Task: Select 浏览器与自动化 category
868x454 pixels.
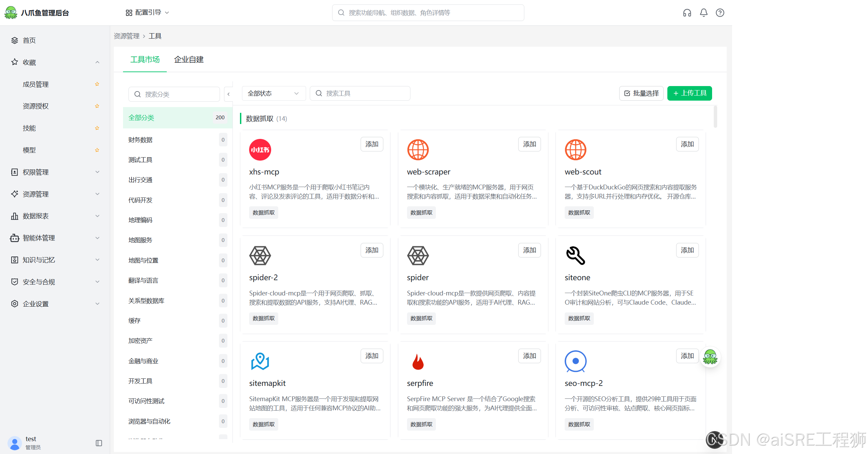Action: 177,421
